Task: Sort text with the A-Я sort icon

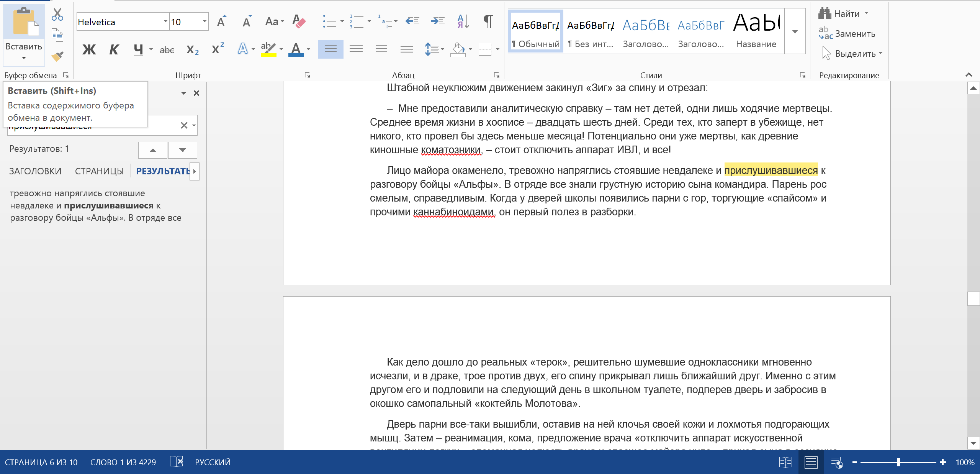Action: click(x=463, y=21)
